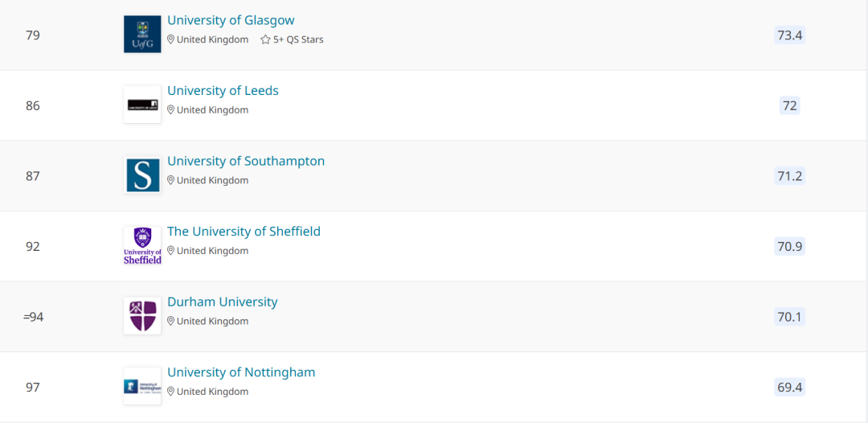
Task: Go to the Durham University page
Action: (x=223, y=302)
